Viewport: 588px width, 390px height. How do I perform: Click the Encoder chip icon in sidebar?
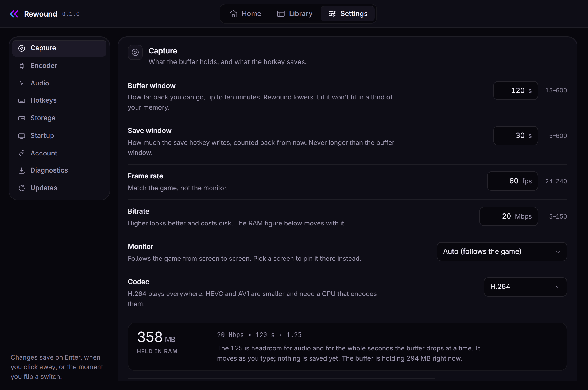(22, 66)
